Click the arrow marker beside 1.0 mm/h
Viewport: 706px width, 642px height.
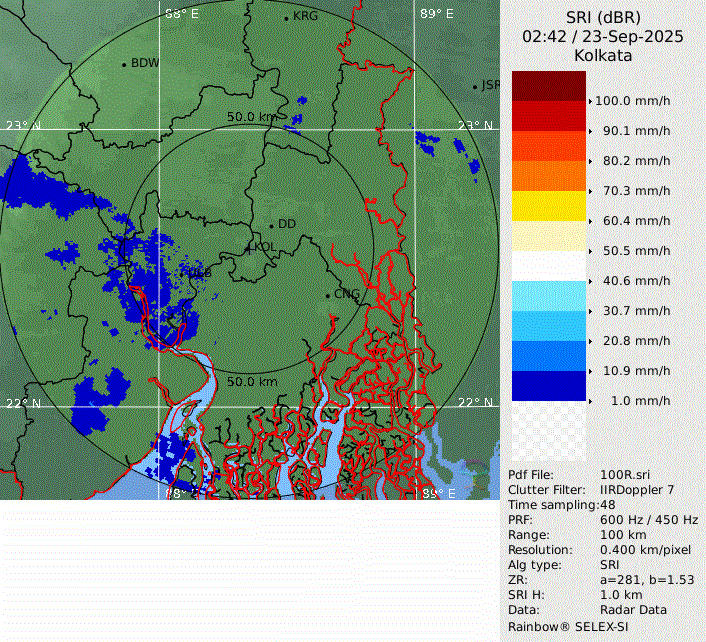[x=590, y=401]
